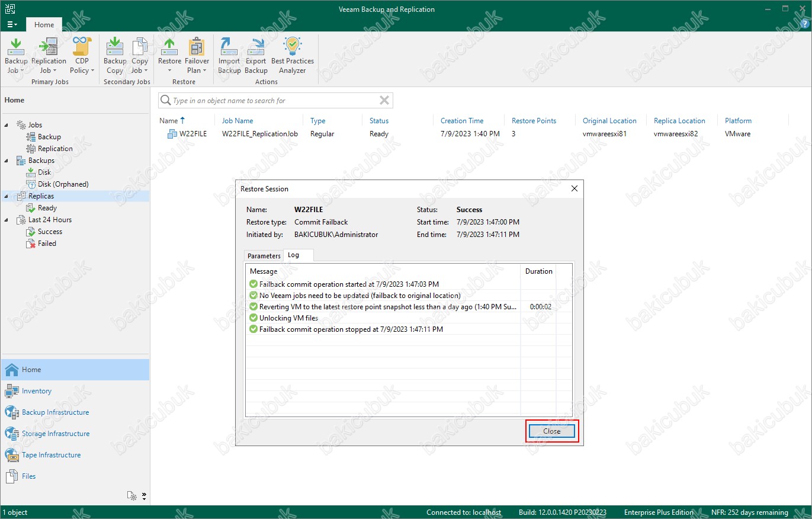The width and height of the screenshot is (812, 519).
Task: Click Close in Restore Session dialog
Action: pos(551,431)
